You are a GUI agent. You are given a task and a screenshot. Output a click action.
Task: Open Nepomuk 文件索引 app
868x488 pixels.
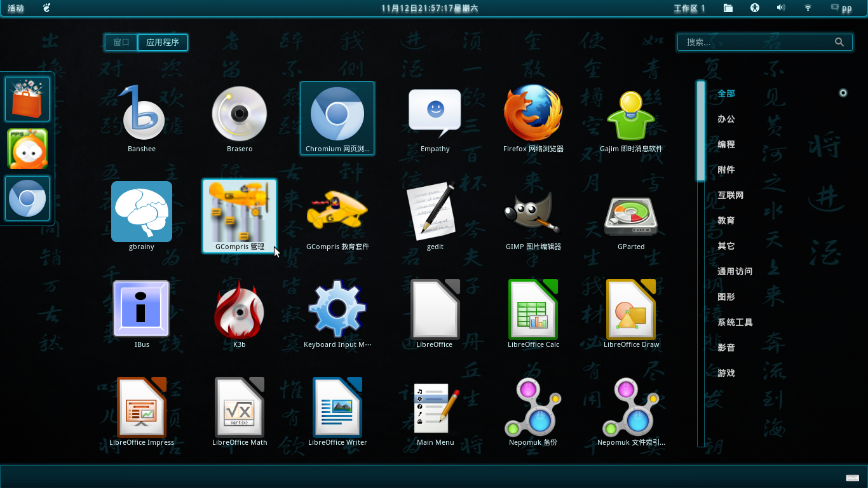coord(631,412)
